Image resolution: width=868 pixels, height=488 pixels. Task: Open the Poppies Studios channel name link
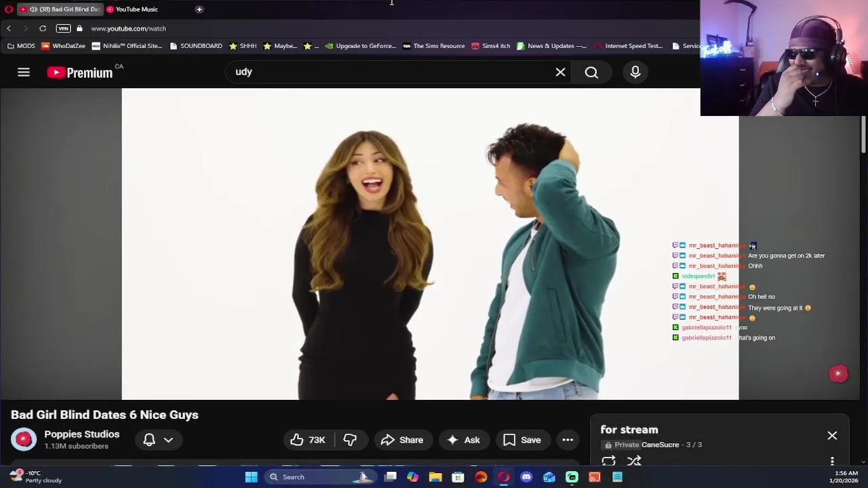click(81, 434)
